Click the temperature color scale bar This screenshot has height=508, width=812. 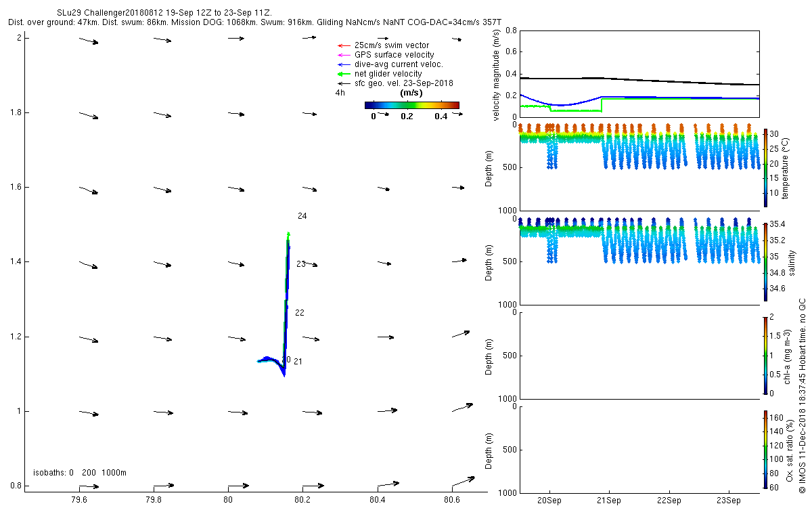click(765, 167)
